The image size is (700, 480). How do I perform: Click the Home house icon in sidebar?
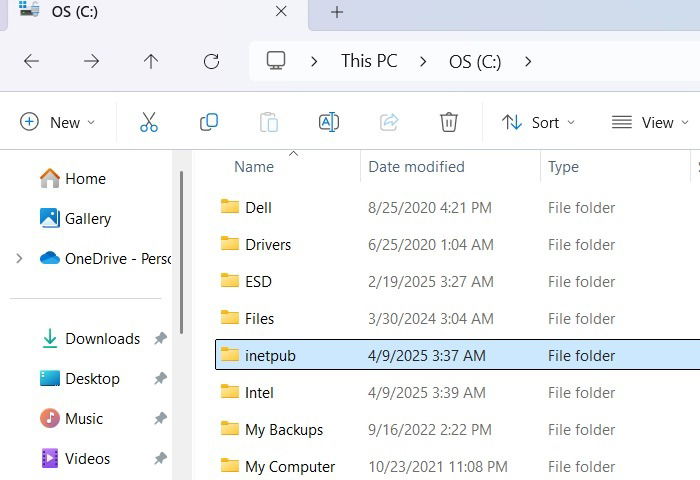pyautogui.click(x=50, y=178)
